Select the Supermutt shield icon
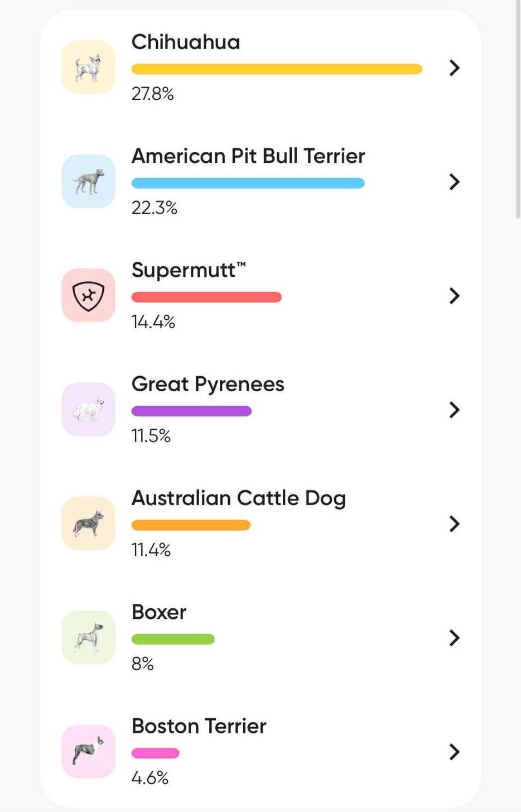 (88, 295)
